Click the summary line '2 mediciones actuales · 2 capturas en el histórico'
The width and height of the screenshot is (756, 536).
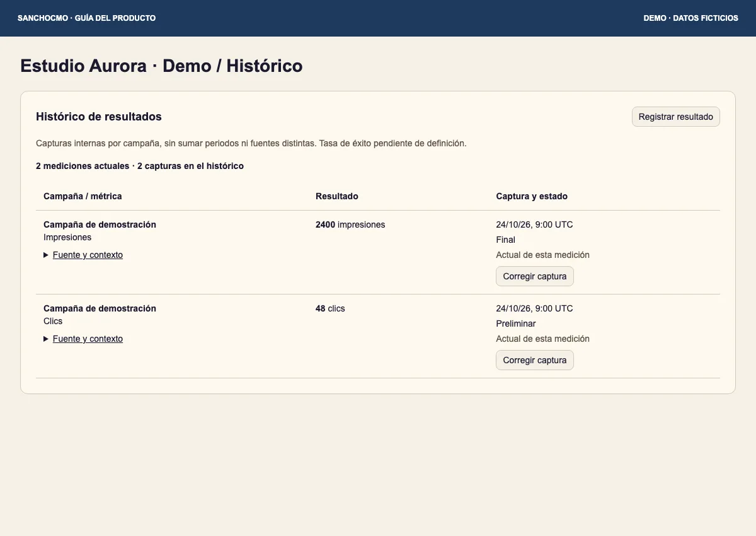pos(140,166)
